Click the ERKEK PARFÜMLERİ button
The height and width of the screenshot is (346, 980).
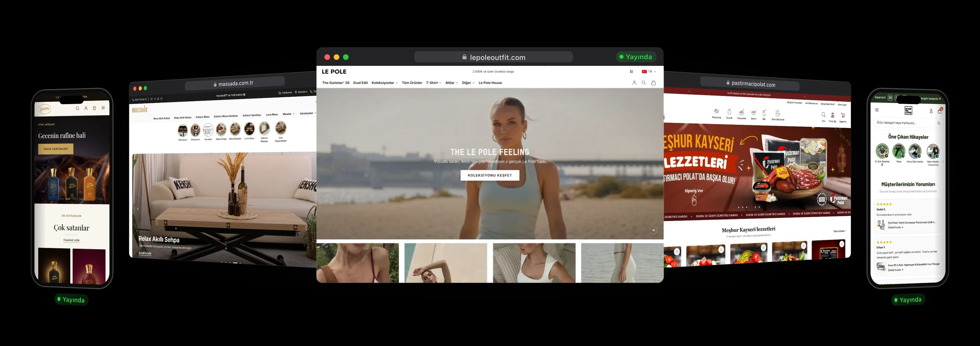pos(56,149)
